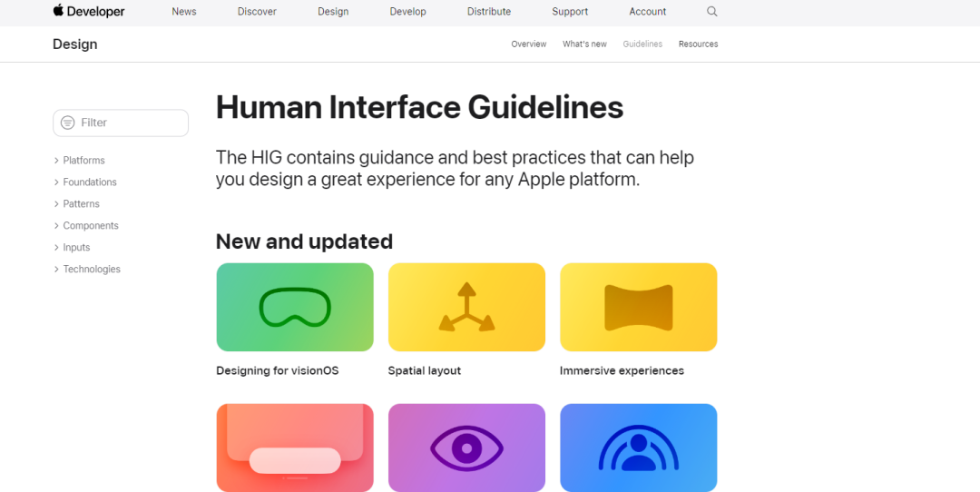Screen dimensions: 980x492
Task: Focus the Filter input field
Action: 121,123
